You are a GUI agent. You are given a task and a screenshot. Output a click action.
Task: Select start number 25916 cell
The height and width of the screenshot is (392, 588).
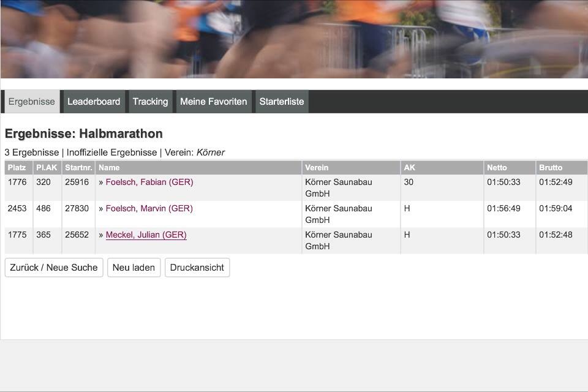pos(77,182)
